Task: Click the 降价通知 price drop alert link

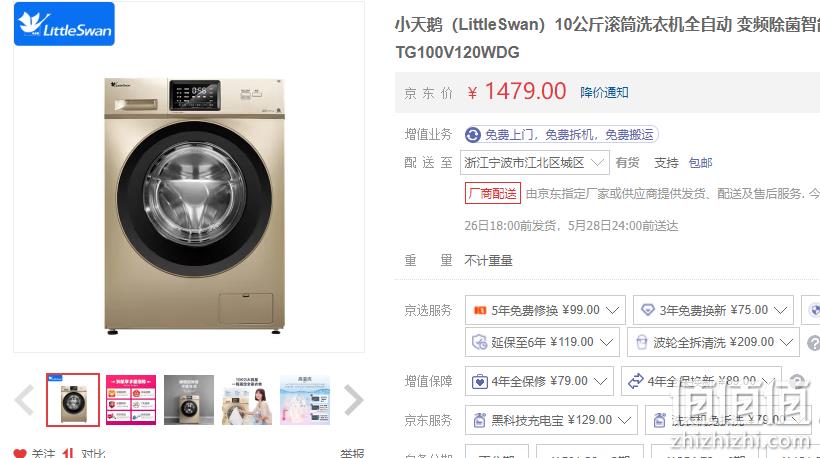Action: point(604,93)
